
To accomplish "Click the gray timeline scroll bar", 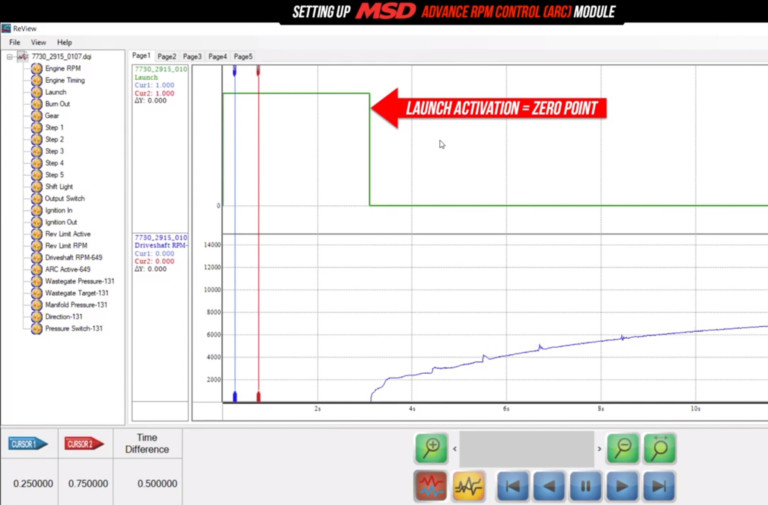I will pyautogui.click(x=527, y=449).
